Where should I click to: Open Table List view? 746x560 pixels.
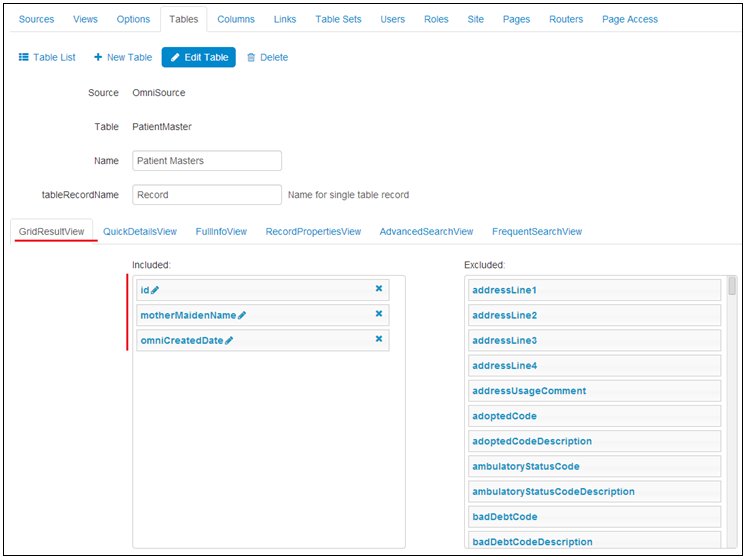[47, 57]
